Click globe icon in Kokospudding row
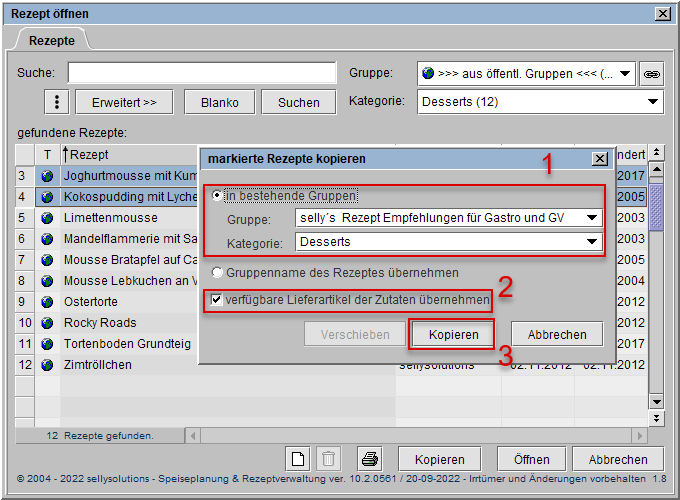This screenshot has height=500, width=680. (47, 197)
